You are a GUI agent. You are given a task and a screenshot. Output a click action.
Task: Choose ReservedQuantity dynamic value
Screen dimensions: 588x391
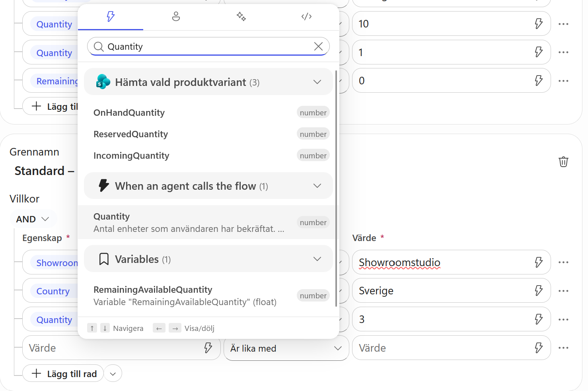coord(208,134)
